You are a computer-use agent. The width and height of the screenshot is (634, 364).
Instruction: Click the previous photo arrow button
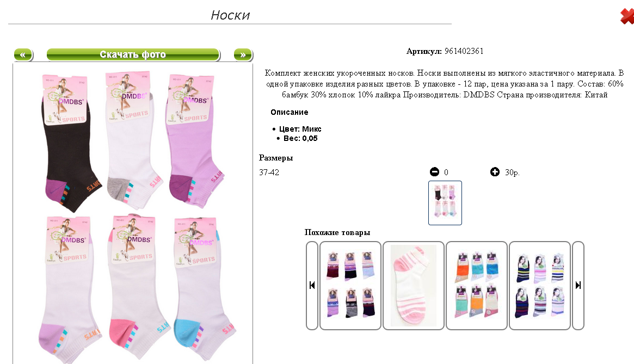click(x=23, y=54)
